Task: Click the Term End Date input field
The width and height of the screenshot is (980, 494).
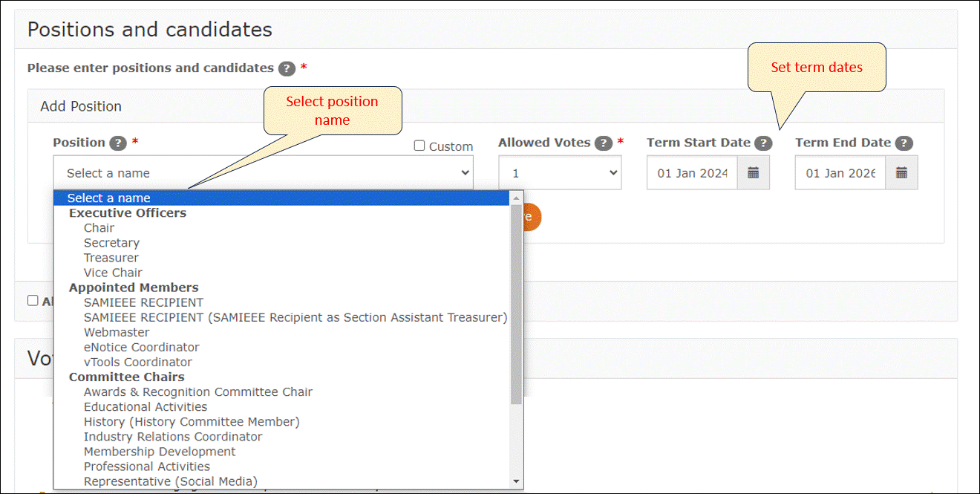Action: point(840,172)
